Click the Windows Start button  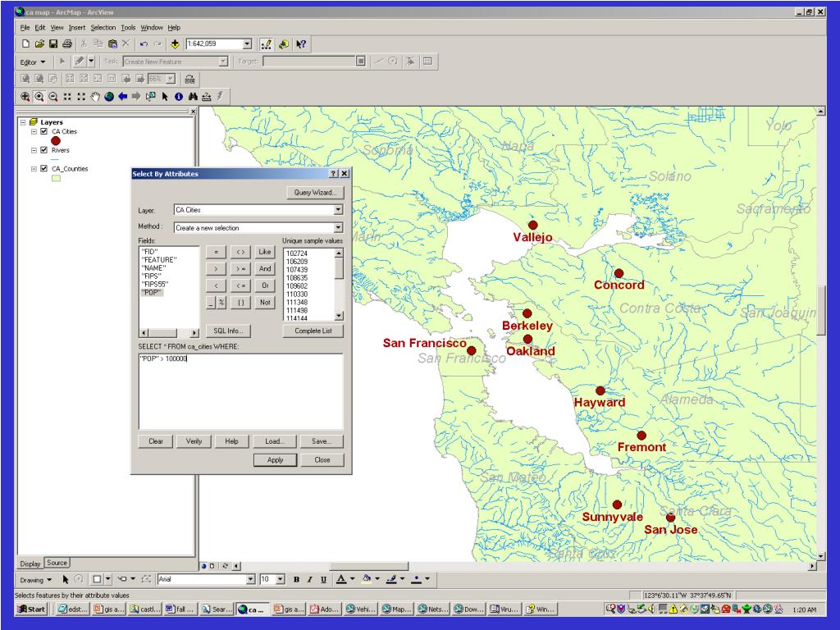(x=32, y=609)
